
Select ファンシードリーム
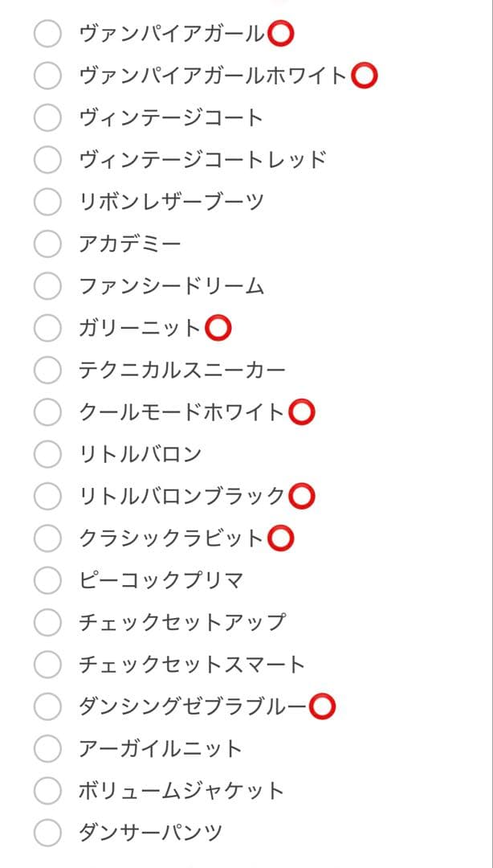(x=48, y=285)
